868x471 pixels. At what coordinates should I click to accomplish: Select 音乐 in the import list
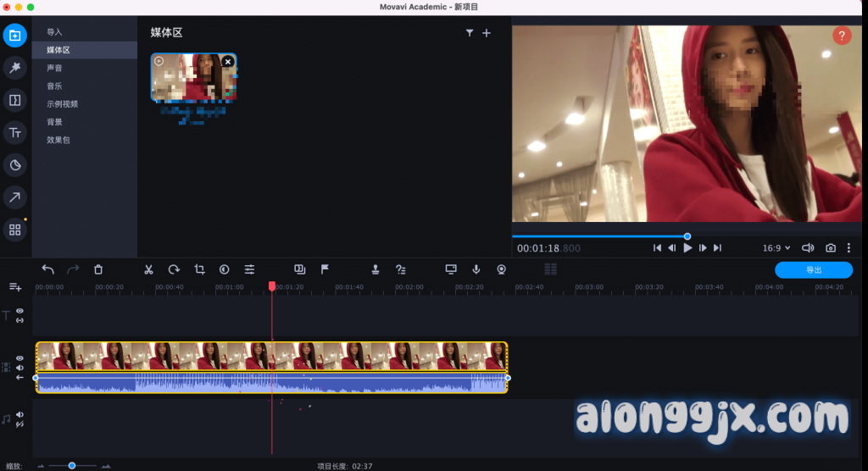coord(54,86)
